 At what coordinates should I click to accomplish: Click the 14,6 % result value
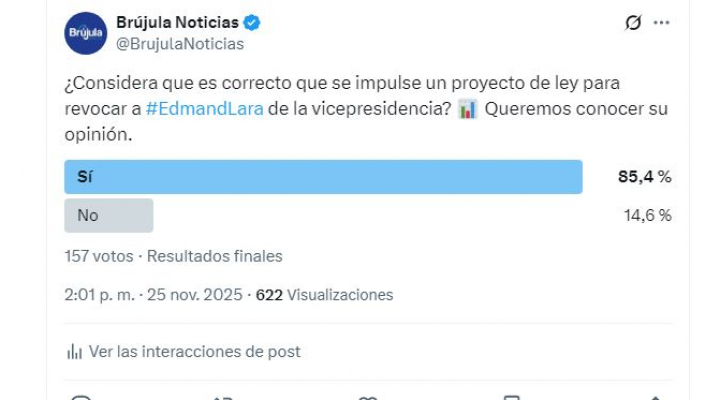(645, 215)
